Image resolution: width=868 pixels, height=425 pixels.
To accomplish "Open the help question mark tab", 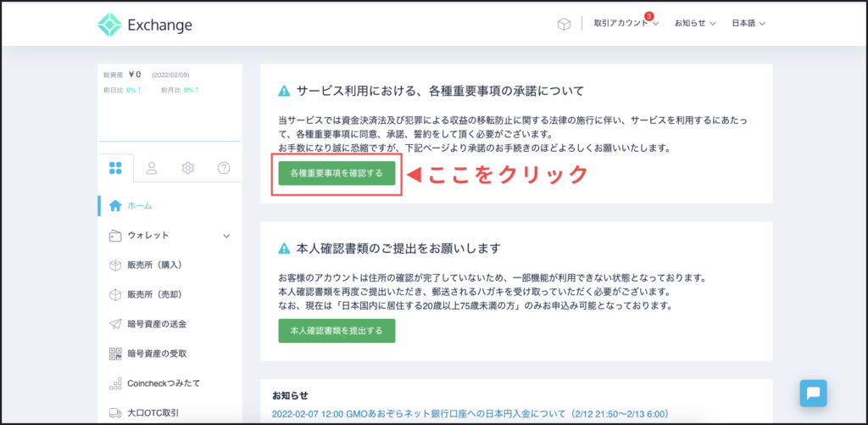I will click(224, 168).
